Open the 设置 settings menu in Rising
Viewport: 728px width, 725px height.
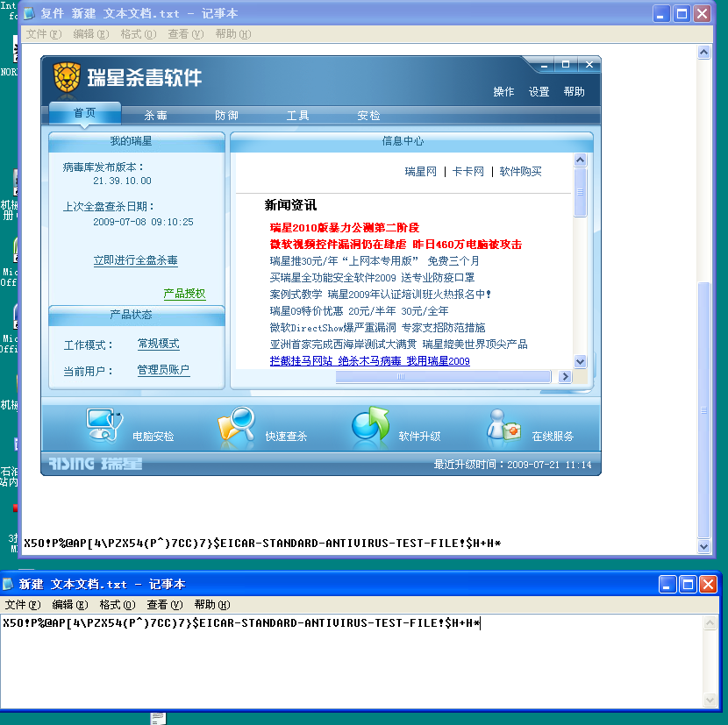tap(539, 92)
